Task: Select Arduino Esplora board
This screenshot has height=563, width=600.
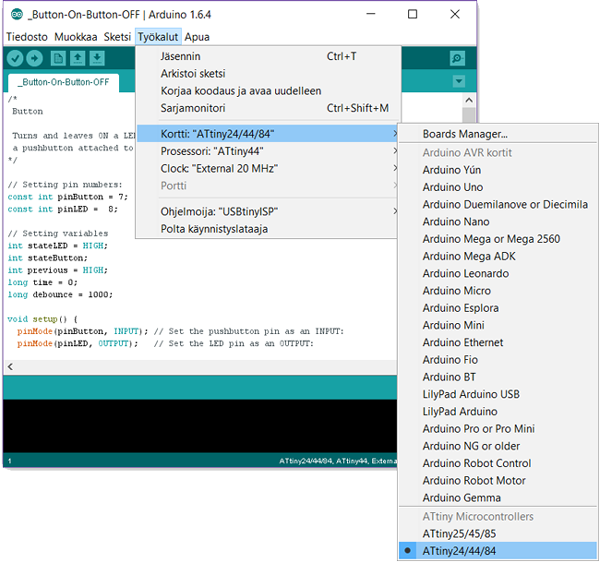Action: [x=498, y=308]
